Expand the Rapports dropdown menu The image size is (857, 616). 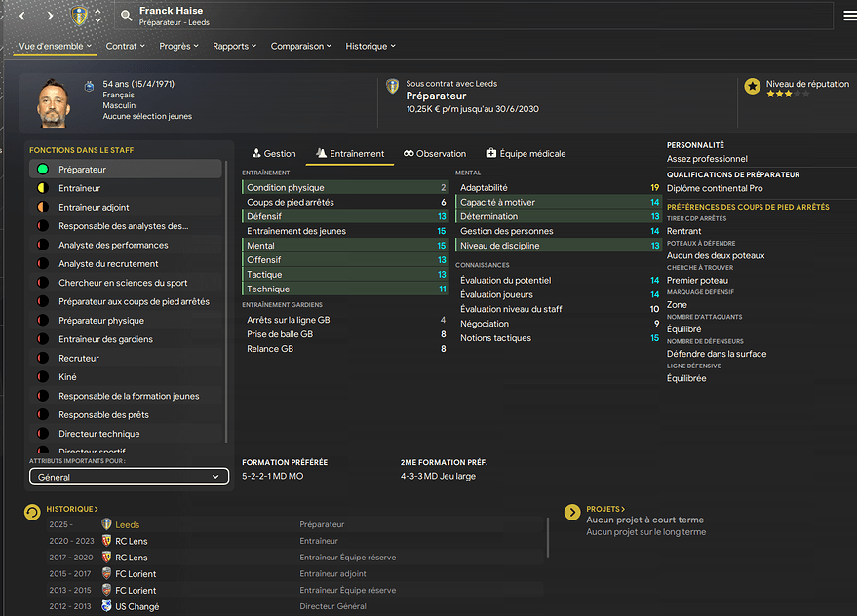[x=234, y=46]
